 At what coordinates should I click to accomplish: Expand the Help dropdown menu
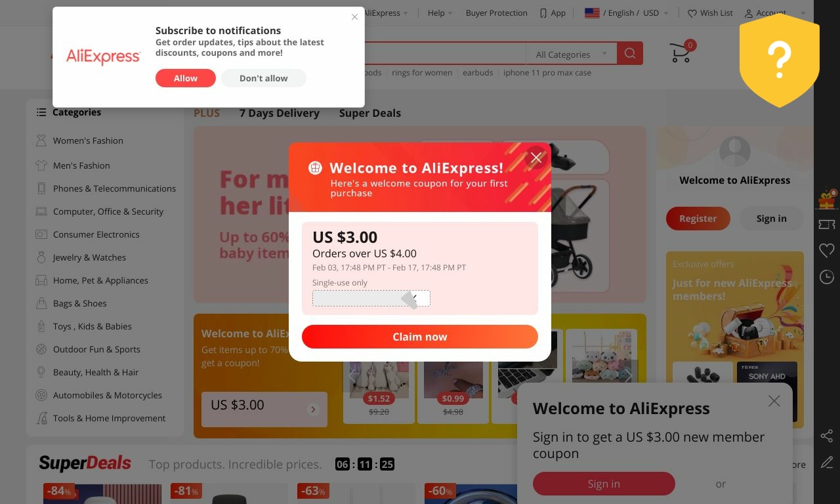440,12
